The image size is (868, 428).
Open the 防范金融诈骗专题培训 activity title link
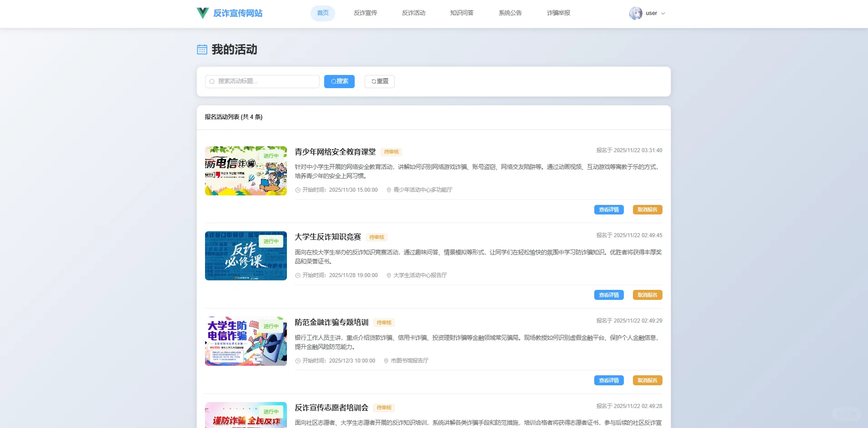[331, 323]
